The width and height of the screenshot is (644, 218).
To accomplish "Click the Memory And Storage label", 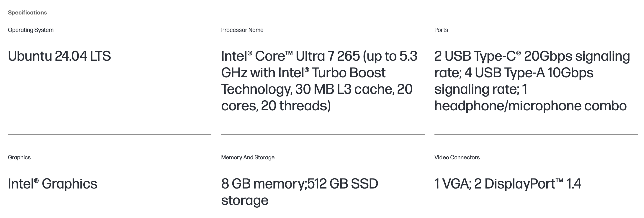I will tap(248, 157).
